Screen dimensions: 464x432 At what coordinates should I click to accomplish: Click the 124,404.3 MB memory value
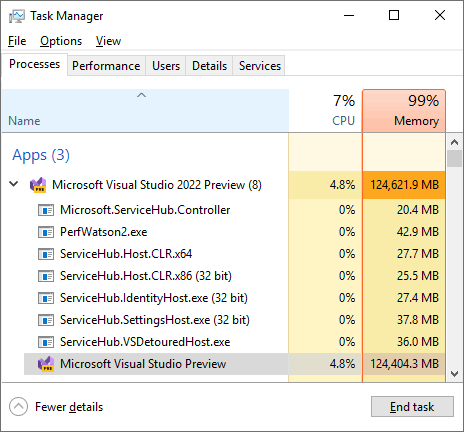[405, 364]
